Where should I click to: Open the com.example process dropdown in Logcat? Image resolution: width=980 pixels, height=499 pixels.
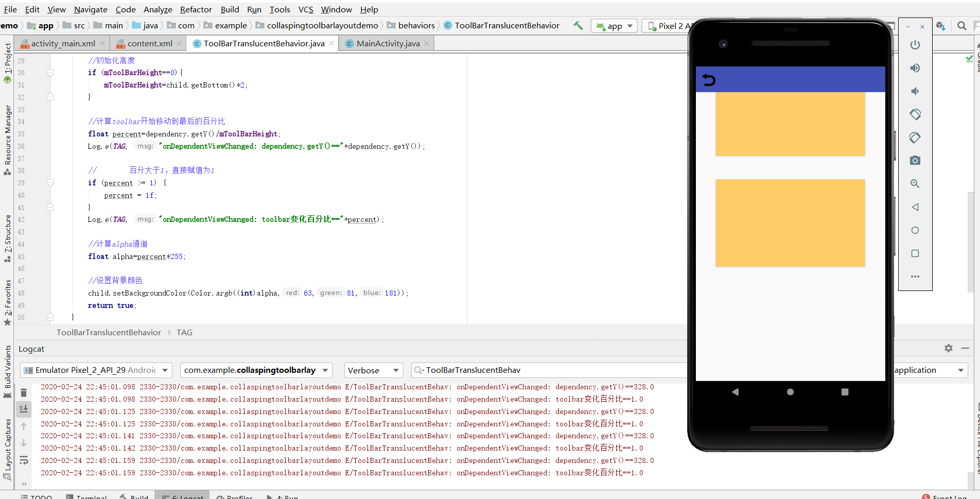[x=256, y=370]
